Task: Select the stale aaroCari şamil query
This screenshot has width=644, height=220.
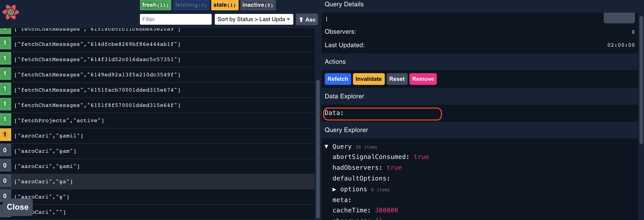Action: pyautogui.click(x=157, y=136)
